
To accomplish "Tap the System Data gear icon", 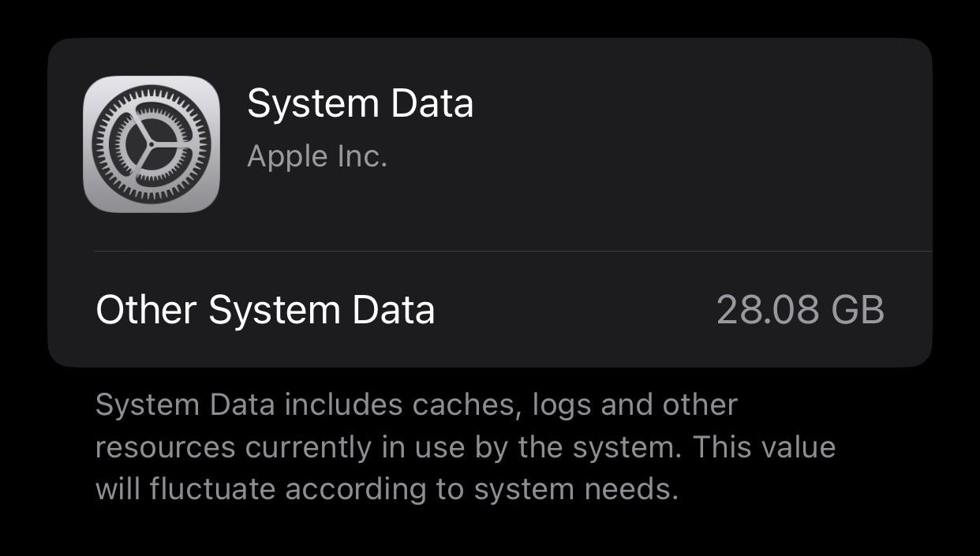I will 151,144.
